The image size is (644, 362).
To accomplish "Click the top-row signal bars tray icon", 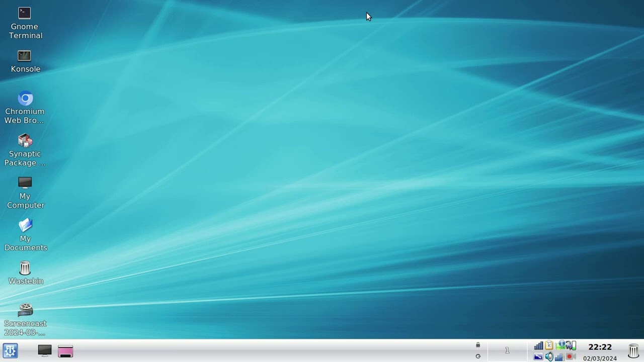I will tap(538, 345).
